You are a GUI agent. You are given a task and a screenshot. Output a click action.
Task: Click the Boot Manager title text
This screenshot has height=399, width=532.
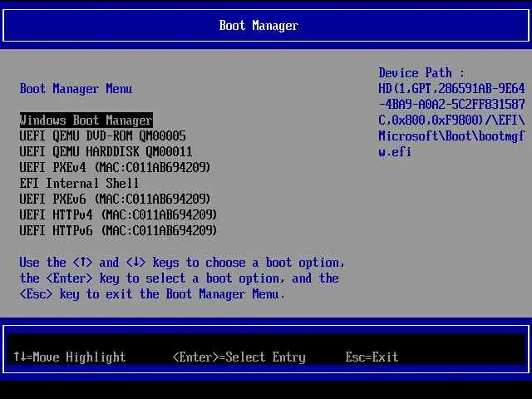click(x=259, y=26)
